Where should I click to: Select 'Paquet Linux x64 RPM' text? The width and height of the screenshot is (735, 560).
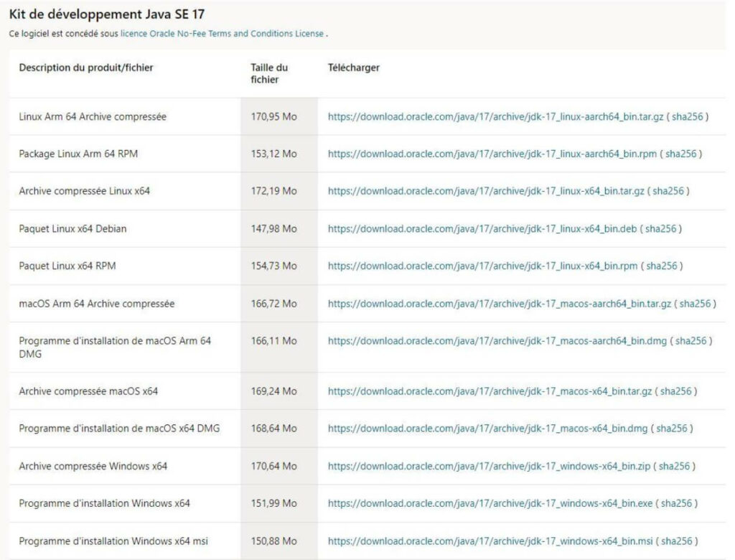click(x=67, y=266)
